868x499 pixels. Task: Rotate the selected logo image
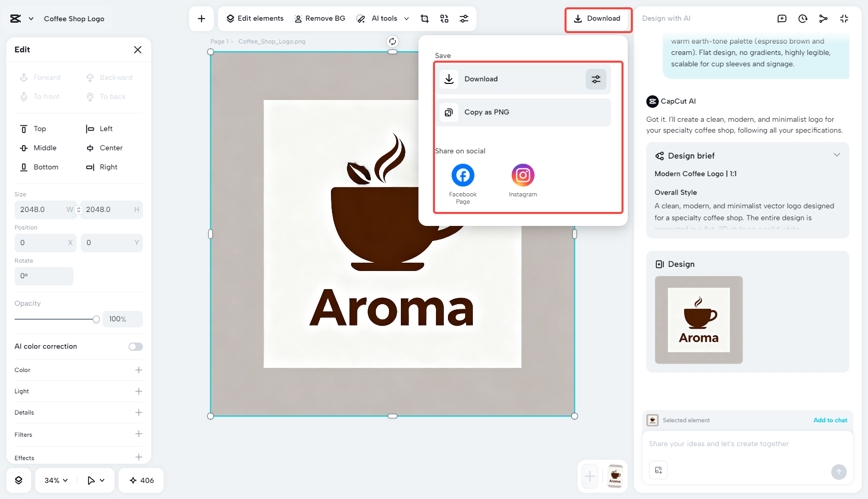point(392,41)
